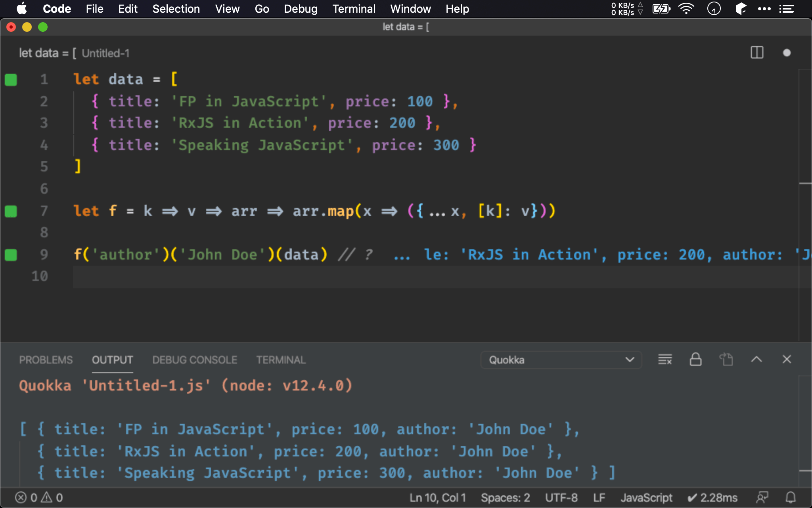Click the Clear Output icon
Image resolution: width=812 pixels, height=508 pixels.
[x=665, y=360]
